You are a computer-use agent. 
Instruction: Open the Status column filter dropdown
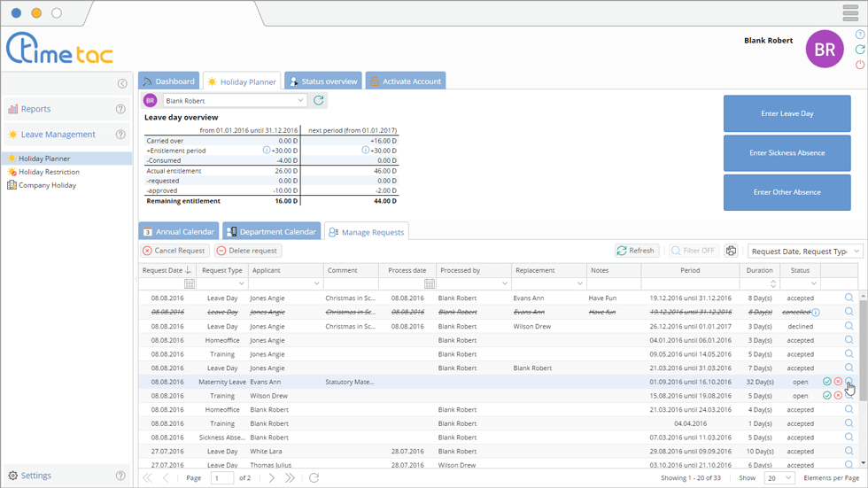point(813,283)
